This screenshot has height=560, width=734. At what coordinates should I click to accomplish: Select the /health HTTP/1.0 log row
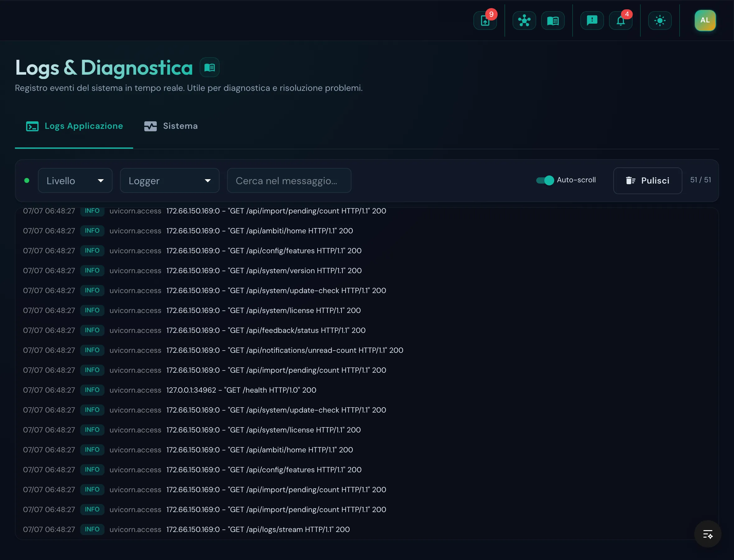(366, 390)
